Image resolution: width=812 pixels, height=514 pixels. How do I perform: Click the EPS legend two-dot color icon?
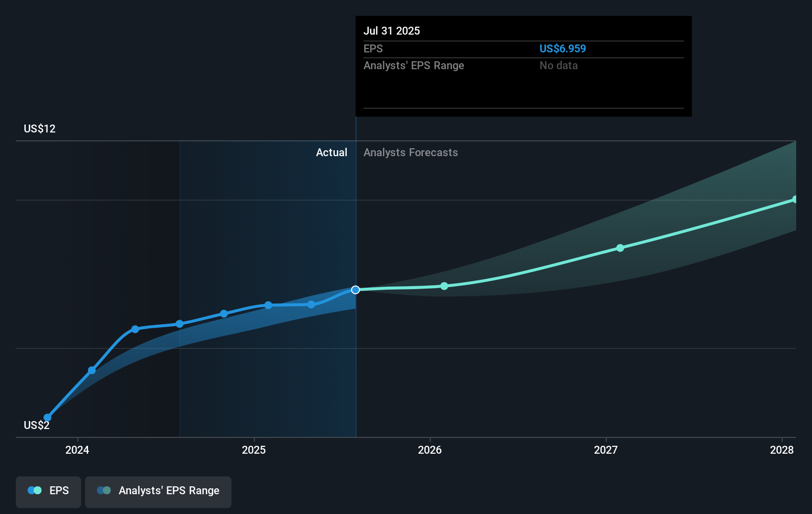tap(35, 491)
